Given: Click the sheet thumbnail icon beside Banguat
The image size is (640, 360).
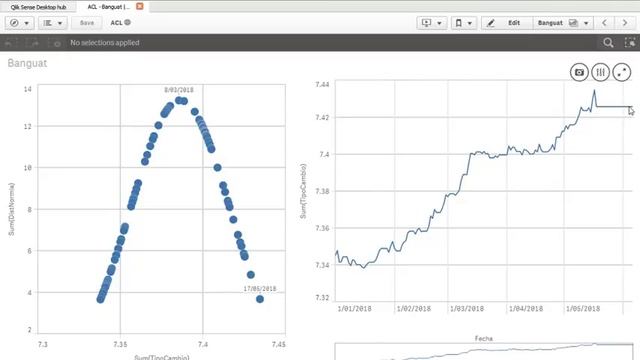Looking at the screenshot, I should pyautogui.click(x=573, y=23).
